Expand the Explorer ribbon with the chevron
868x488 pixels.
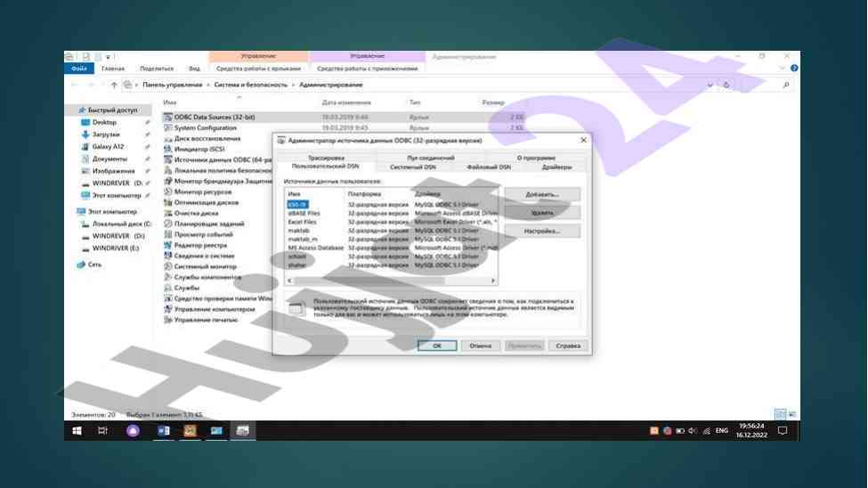click(x=783, y=69)
